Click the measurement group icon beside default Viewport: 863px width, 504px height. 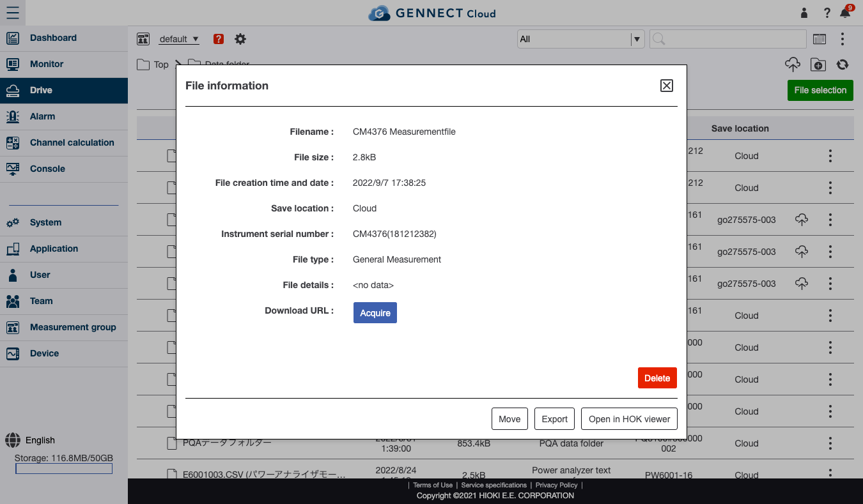tap(143, 39)
